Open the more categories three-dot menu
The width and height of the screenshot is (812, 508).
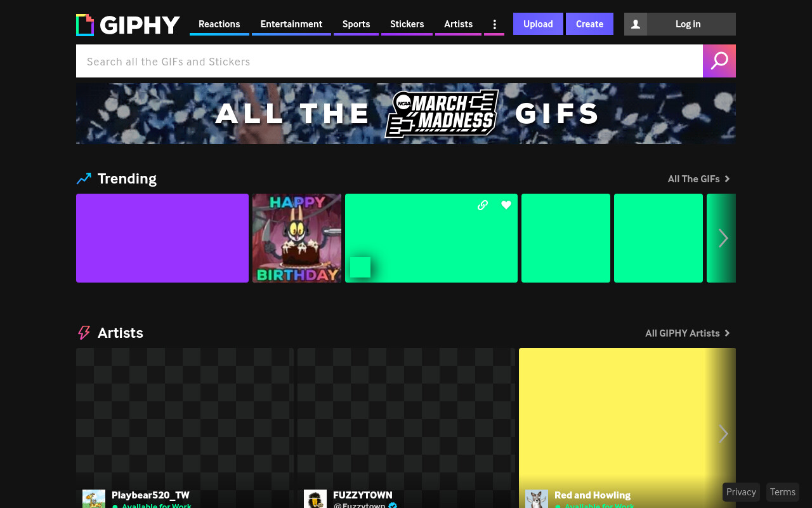pos(494,24)
